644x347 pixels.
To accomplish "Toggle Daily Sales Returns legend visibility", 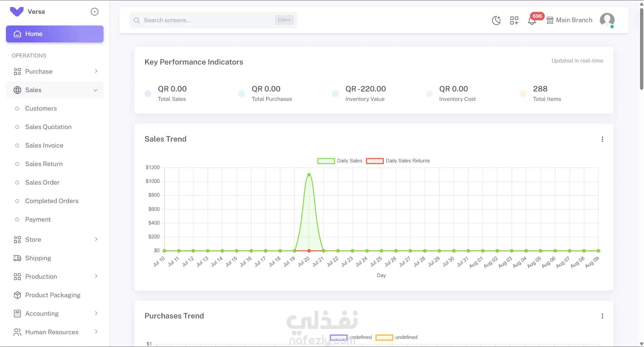I will (x=398, y=161).
